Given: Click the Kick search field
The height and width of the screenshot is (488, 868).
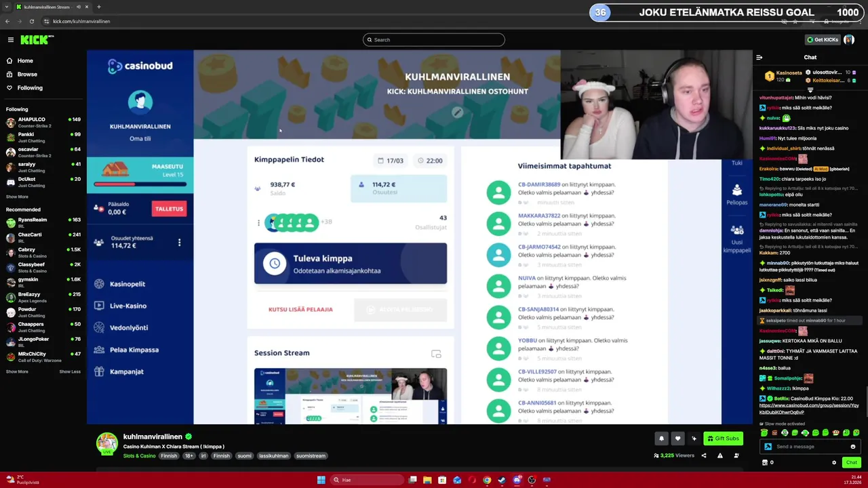Looking at the screenshot, I should tap(434, 40).
